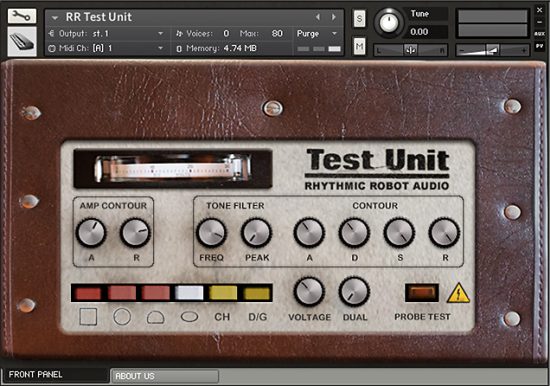
Task: Toggle the aux sends button
Action: pos(540,34)
